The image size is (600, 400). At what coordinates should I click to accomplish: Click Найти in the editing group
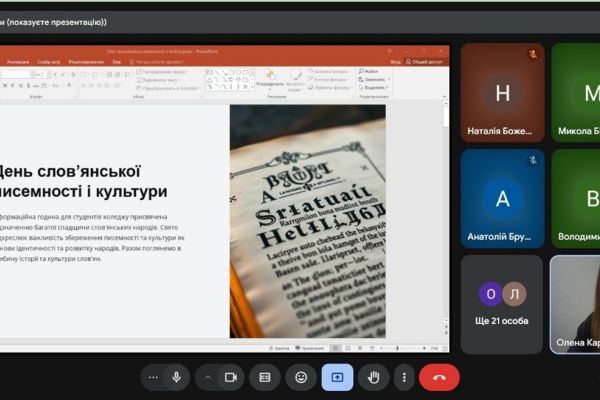coord(371,72)
